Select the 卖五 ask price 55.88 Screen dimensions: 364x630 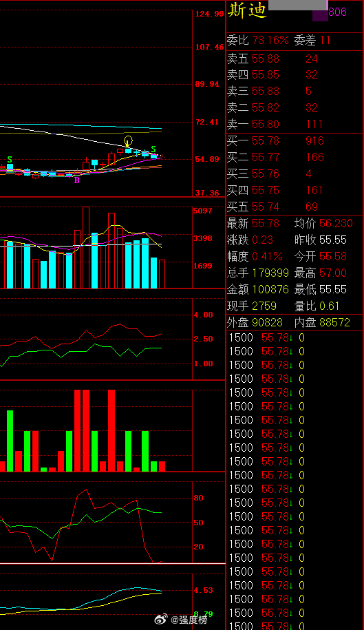point(266,59)
